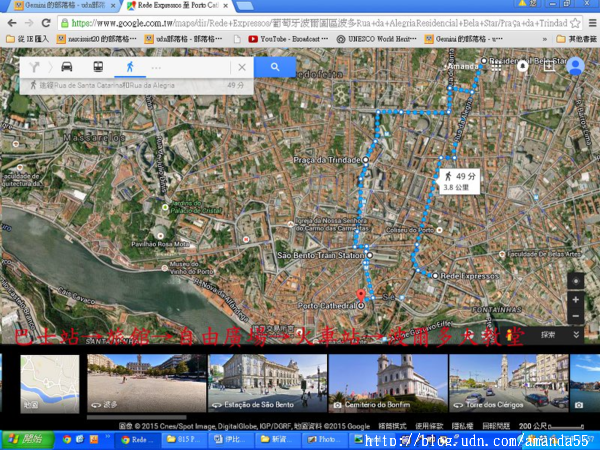Click Residencial Bela Star waypoint
Image resolution: width=600 pixels, height=450 pixels.
[x=484, y=61]
